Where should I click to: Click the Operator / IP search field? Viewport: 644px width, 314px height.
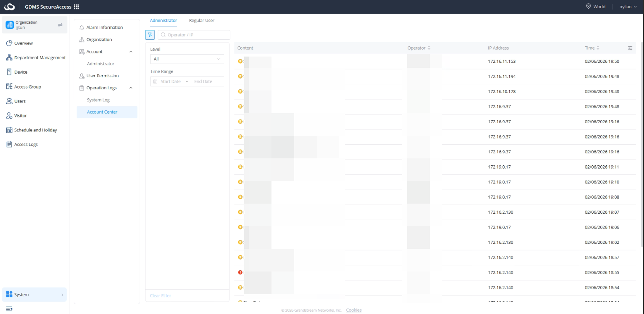pos(194,35)
